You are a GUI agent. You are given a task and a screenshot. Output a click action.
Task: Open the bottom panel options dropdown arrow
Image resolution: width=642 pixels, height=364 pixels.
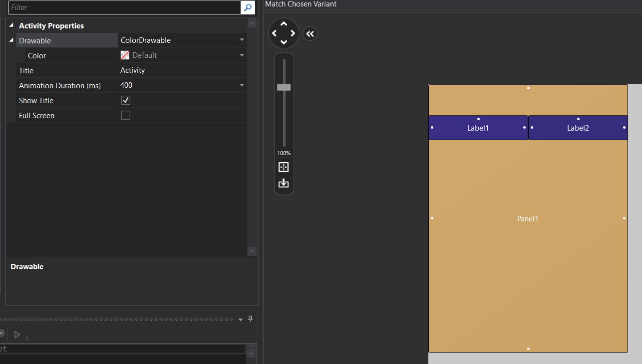pyautogui.click(x=241, y=319)
